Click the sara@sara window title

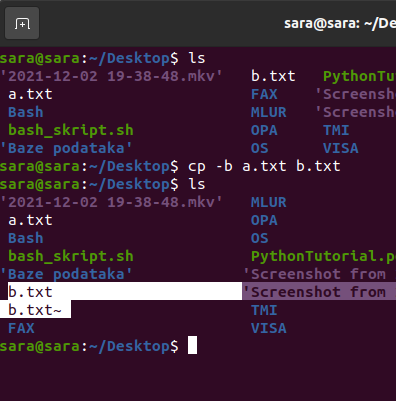point(340,24)
